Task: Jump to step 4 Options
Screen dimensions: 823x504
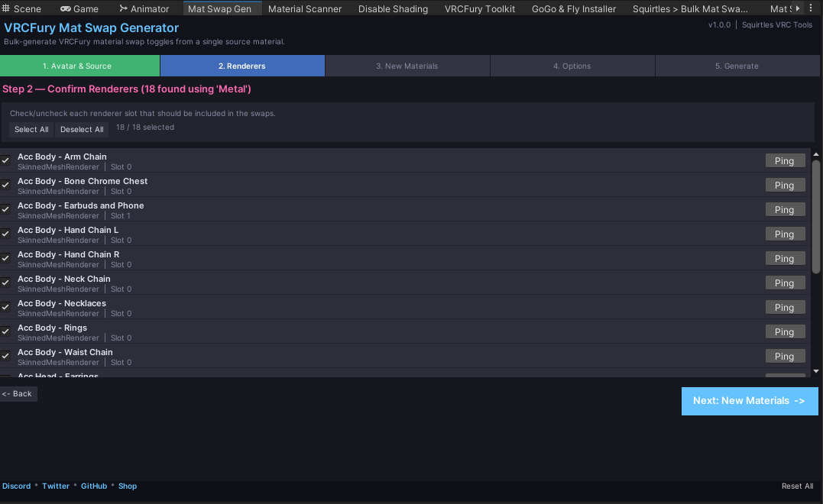Action: (x=572, y=66)
